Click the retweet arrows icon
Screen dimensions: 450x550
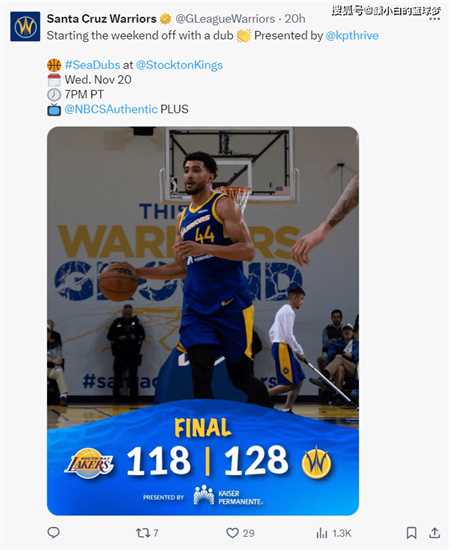(143, 533)
